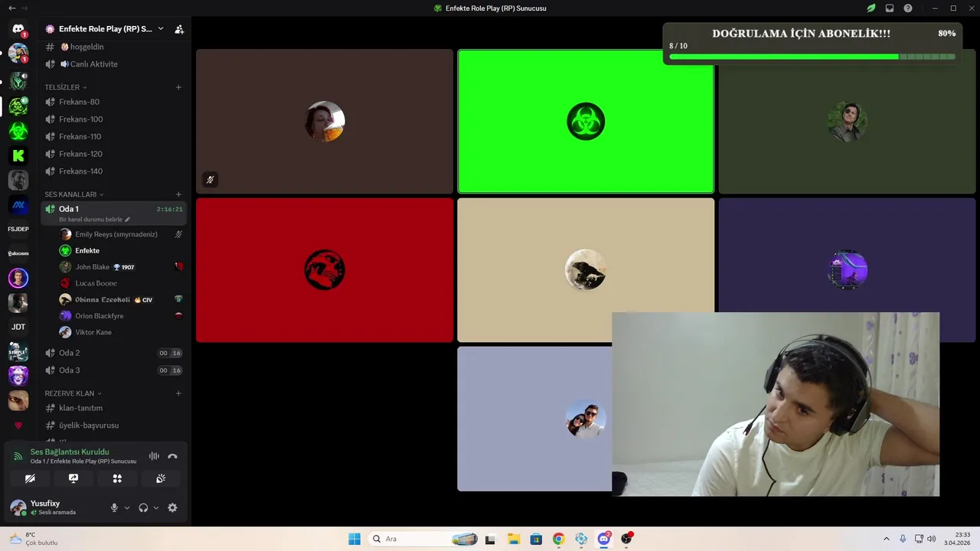
Task: Open user settings gear icon
Action: [172, 507]
